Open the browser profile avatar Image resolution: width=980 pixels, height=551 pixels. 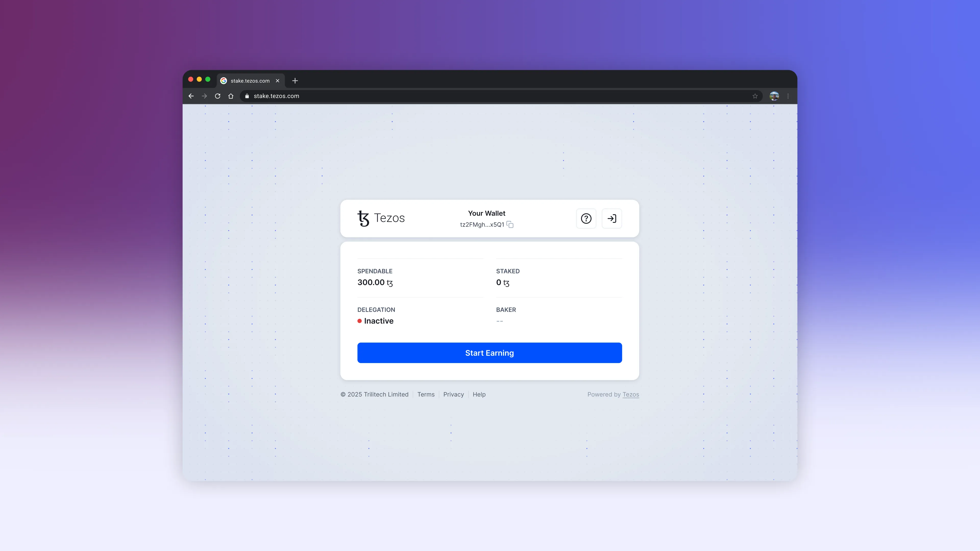pyautogui.click(x=774, y=96)
